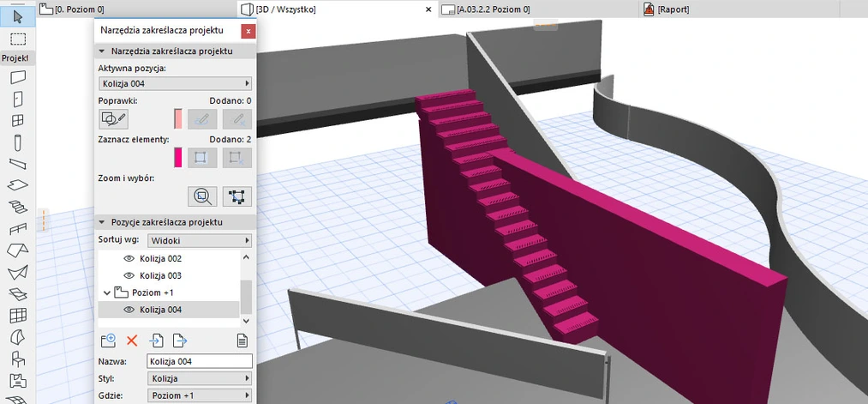
Task: Select the Door tool in toolbox
Action: tap(18, 99)
